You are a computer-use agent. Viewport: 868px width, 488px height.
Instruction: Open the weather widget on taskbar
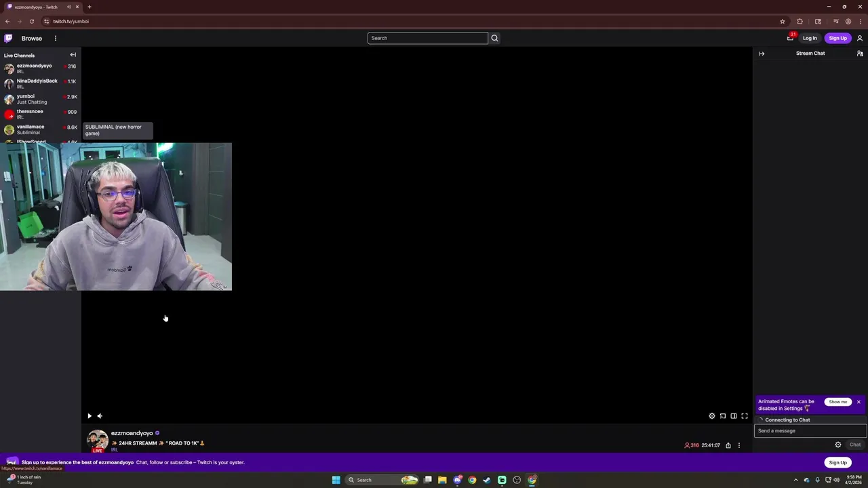[24, 480]
